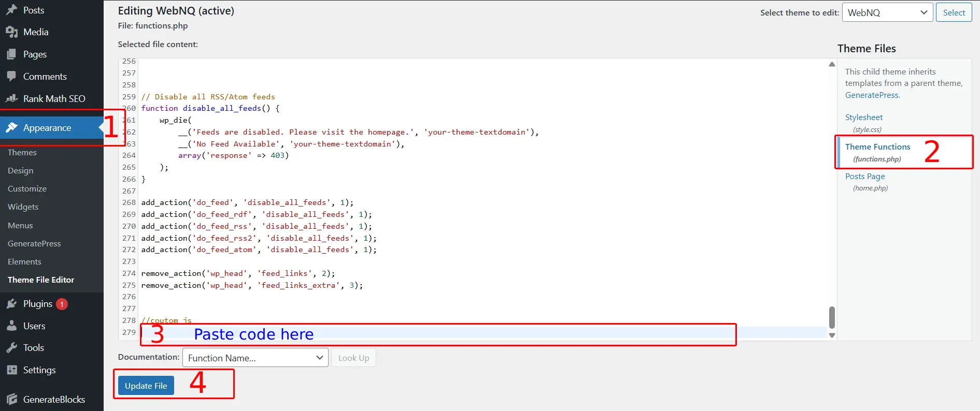
Task: Open the Stylesheet theme file link
Action: tap(863, 118)
